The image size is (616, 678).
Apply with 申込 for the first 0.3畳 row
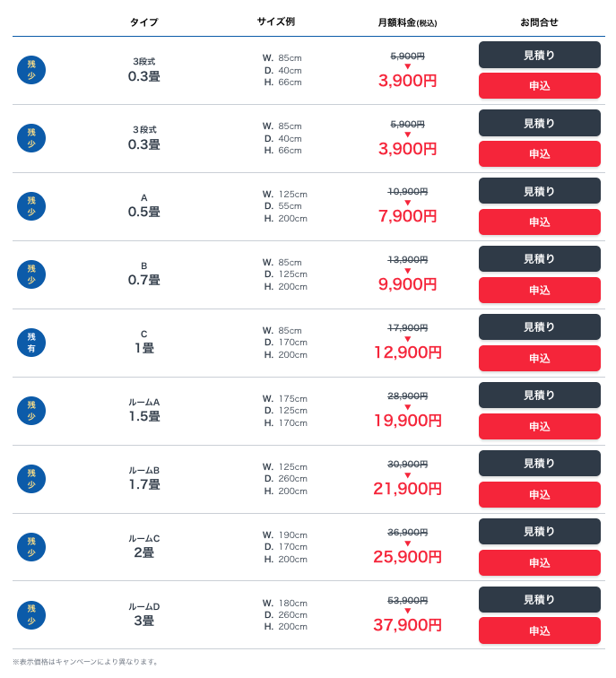[x=540, y=85]
